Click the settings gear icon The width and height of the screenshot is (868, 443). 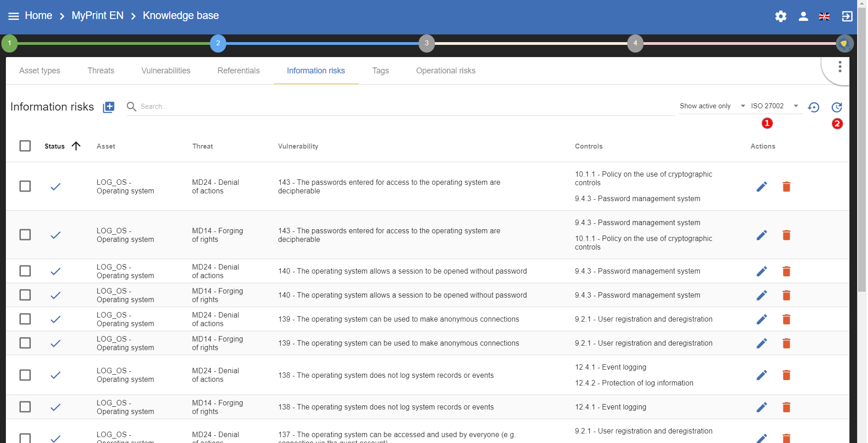tap(781, 17)
